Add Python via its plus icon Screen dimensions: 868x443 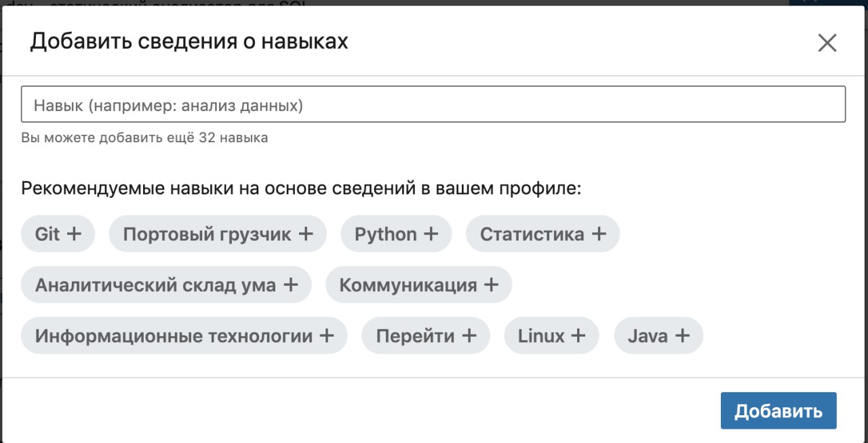(431, 234)
